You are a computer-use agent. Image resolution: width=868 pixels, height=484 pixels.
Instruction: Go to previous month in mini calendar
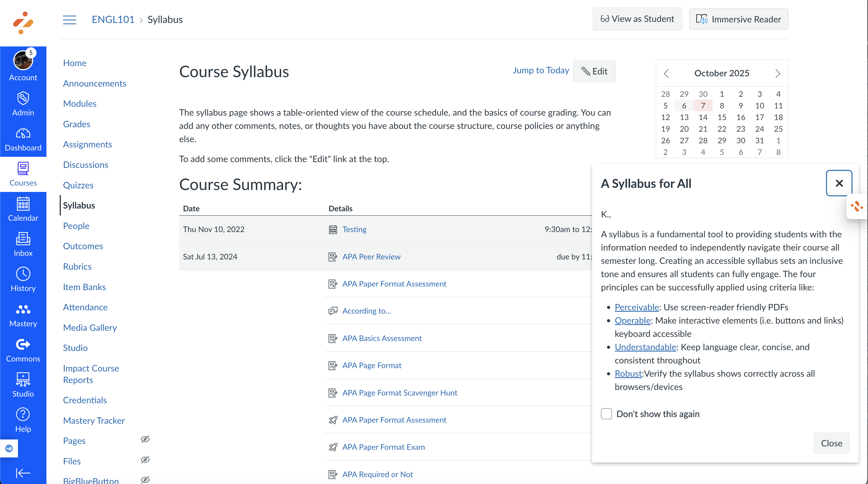click(666, 74)
